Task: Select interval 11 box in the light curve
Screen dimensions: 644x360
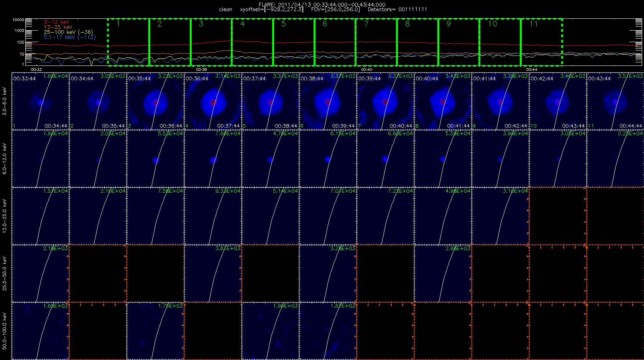Action: point(542,42)
